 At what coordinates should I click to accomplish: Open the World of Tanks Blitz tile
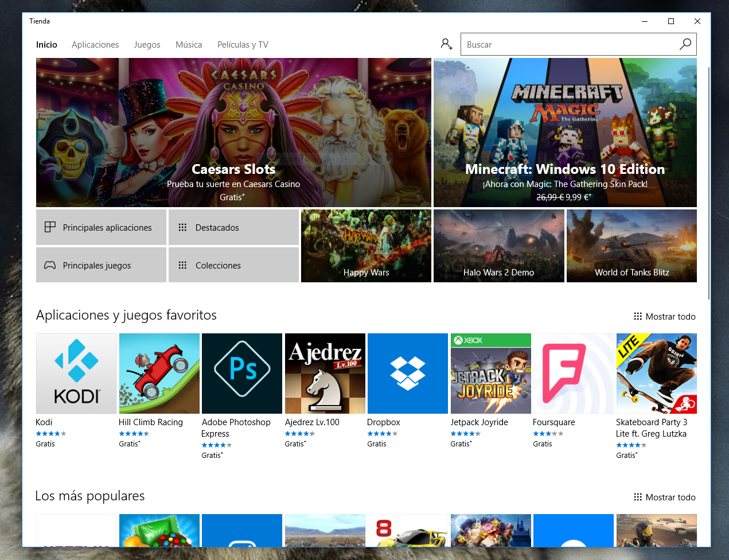631,246
